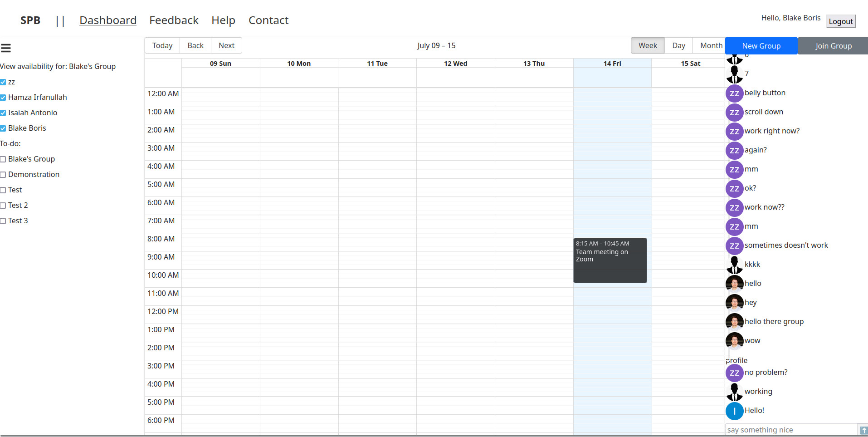Image resolution: width=868 pixels, height=437 pixels.
Task: Open the hamburger sidebar menu icon
Action: click(6, 48)
